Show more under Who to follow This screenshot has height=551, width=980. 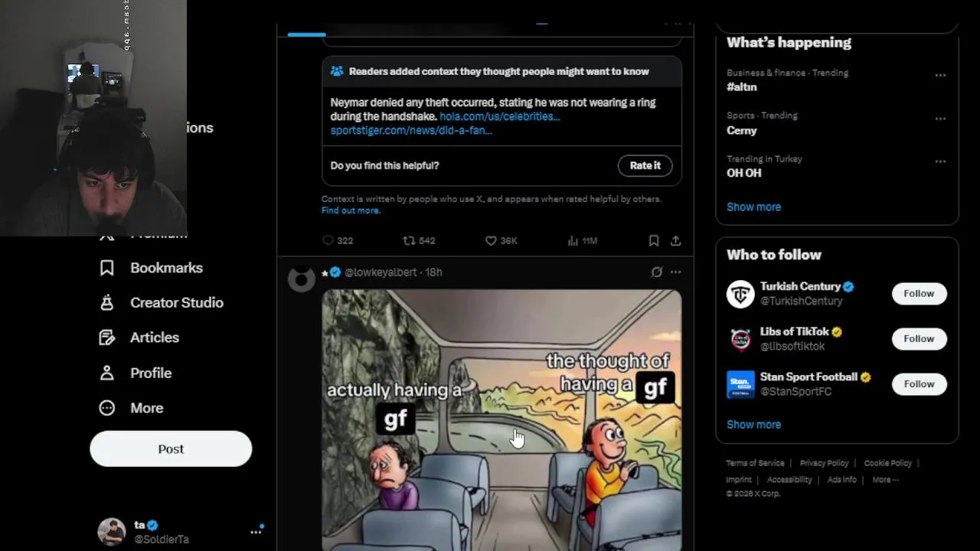pos(753,424)
